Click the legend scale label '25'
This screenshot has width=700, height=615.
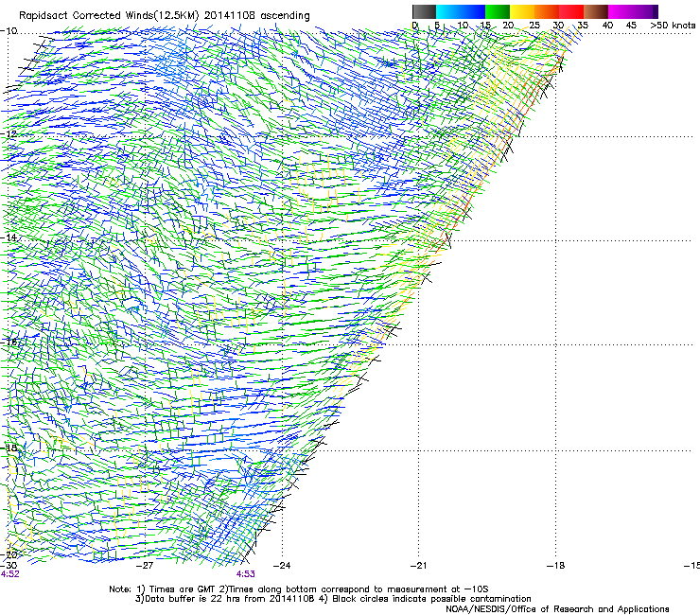[534, 26]
